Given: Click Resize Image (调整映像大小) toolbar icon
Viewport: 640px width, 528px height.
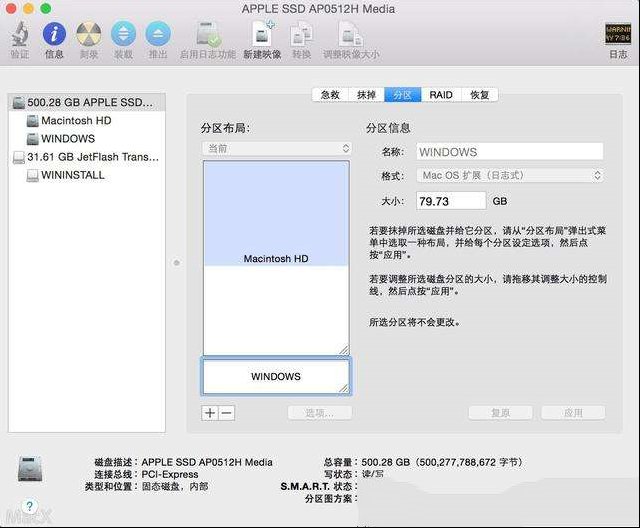Looking at the screenshot, I should click(351, 34).
